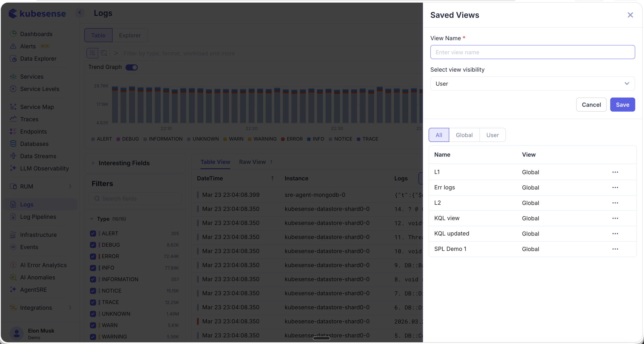This screenshot has width=644, height=344.
Task: Cancel the Saved Views form
Action: click(x=591, y=105)
